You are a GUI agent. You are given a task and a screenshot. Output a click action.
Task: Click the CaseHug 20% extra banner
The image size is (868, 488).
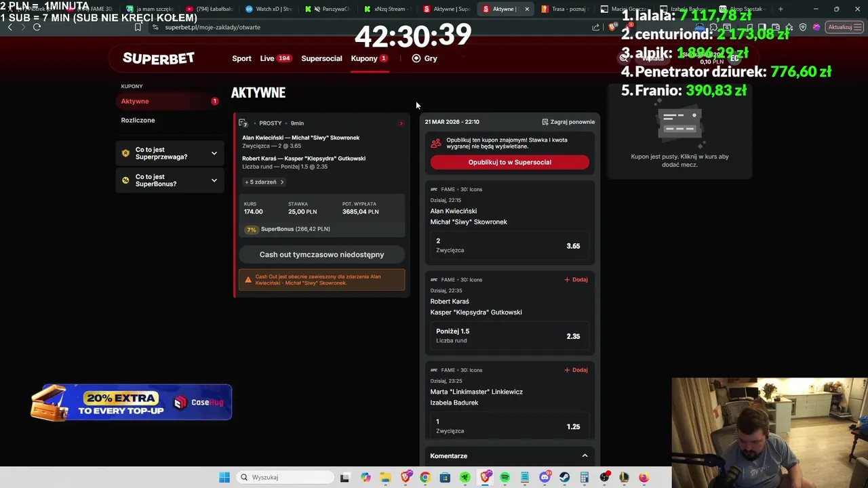click(x=131, y=403)
